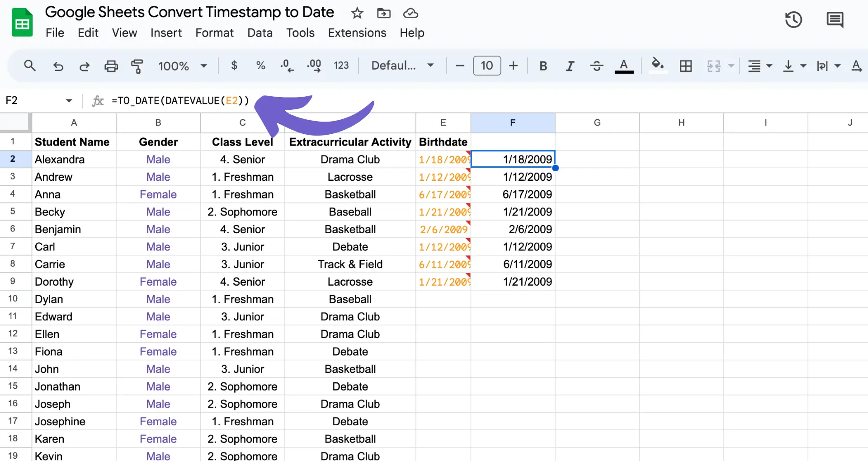Viewport: 868px width, 461px height.
Task: Toggle italic formatting
Action: 570,66
